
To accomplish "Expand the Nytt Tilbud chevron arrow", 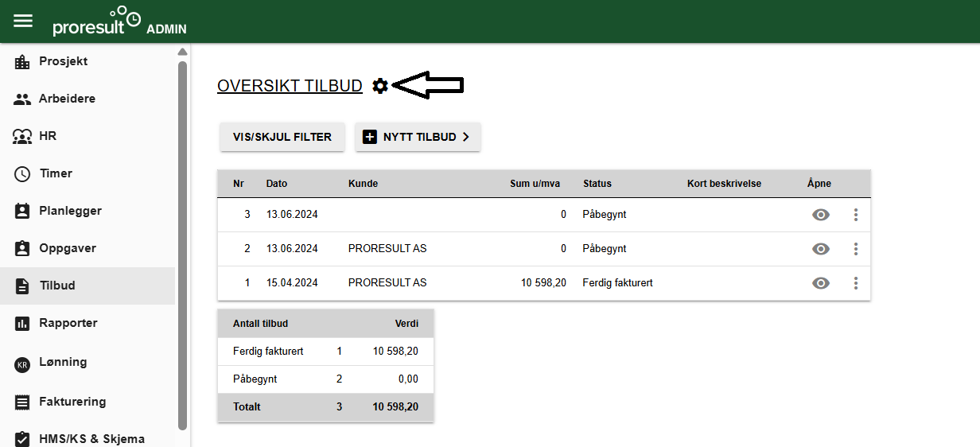I will tap(465, 137).
